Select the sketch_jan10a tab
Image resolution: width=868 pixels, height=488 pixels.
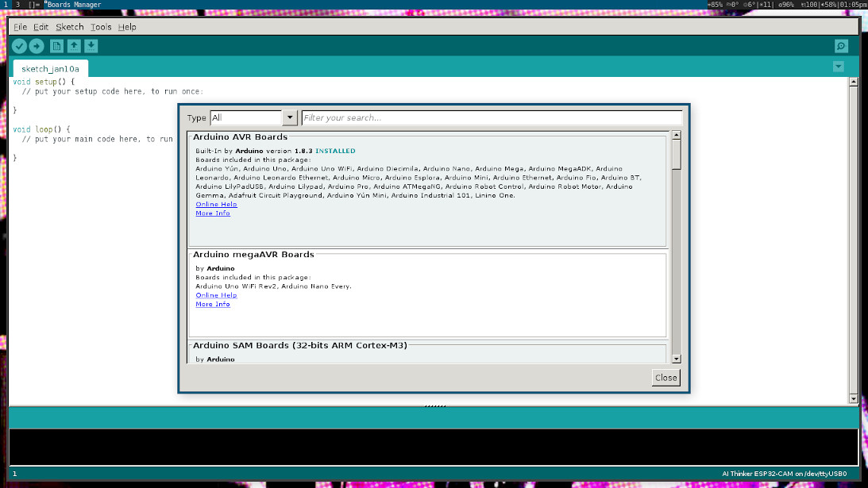pos(50,69)
